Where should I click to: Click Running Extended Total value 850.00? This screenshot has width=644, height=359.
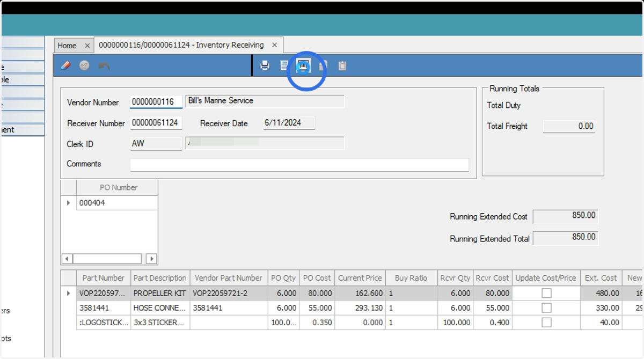click(x=565, y=238)
